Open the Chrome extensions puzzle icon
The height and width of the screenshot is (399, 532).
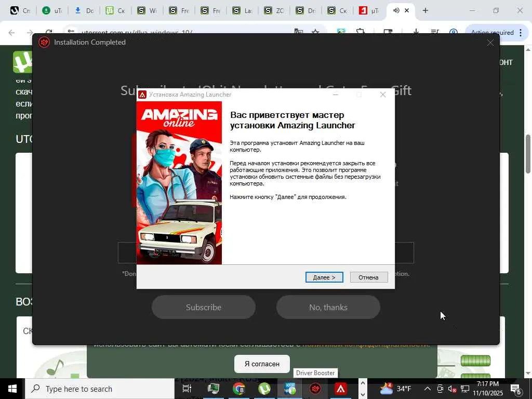click(x=361, y=33)
